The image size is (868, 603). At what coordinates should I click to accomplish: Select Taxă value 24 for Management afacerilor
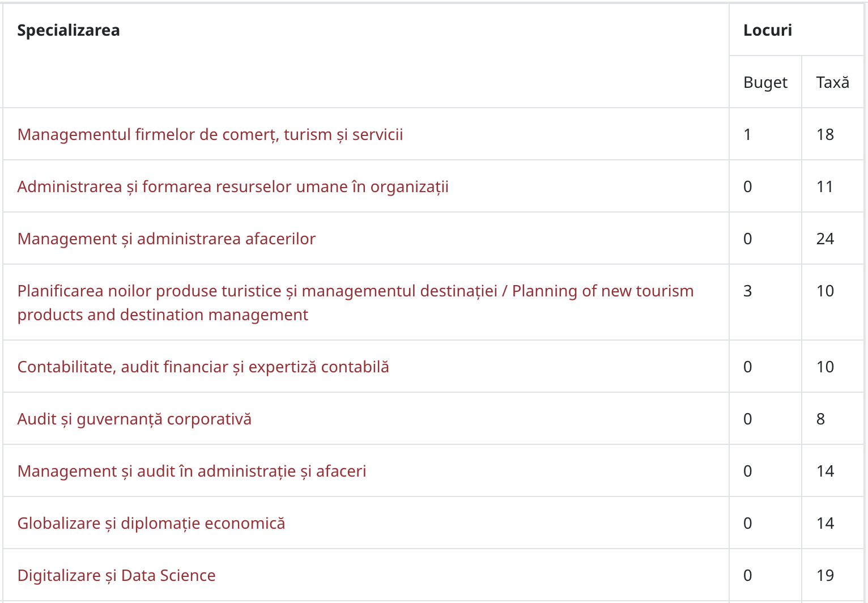click(x=826, y=239)
